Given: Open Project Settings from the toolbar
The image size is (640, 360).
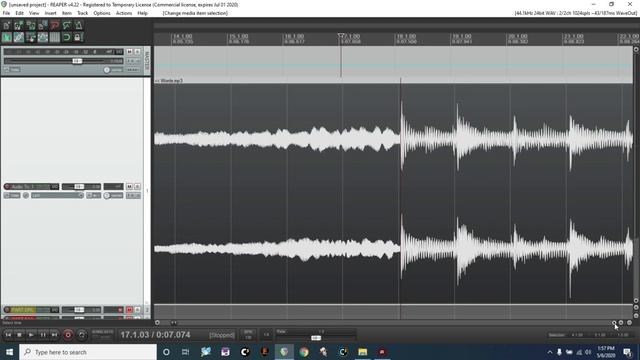Looking at the screenshot, I should [42, 25].
